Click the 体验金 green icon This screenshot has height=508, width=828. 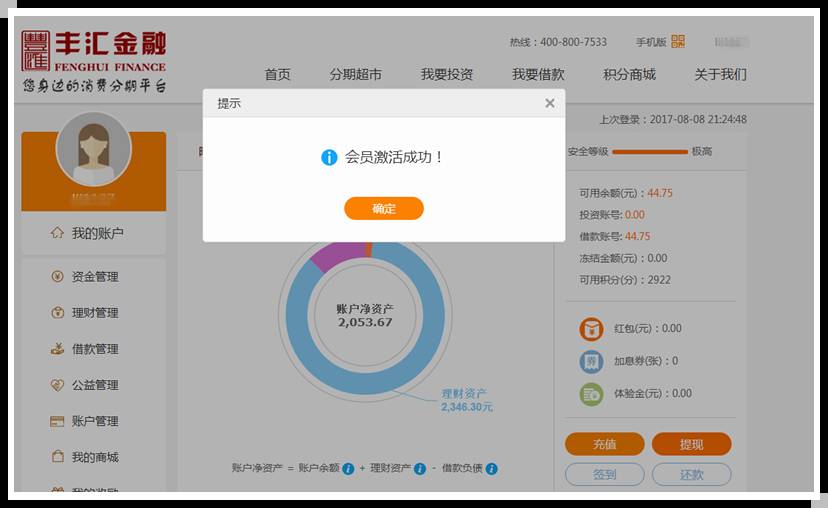pos(591,394)
